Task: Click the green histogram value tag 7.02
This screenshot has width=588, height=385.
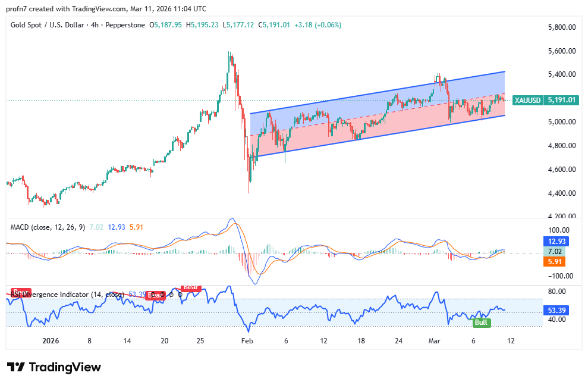Action: (556, 251)
